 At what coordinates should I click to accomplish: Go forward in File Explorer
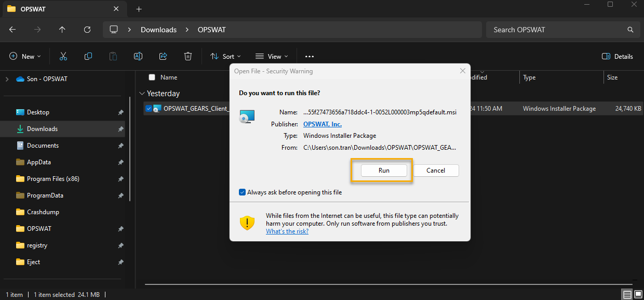37,30
